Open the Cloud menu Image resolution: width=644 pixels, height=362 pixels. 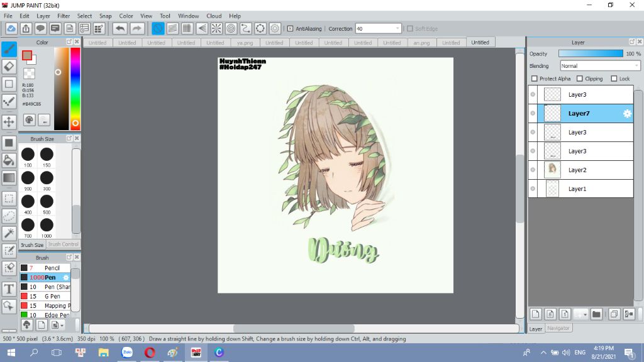click(214, 16)
